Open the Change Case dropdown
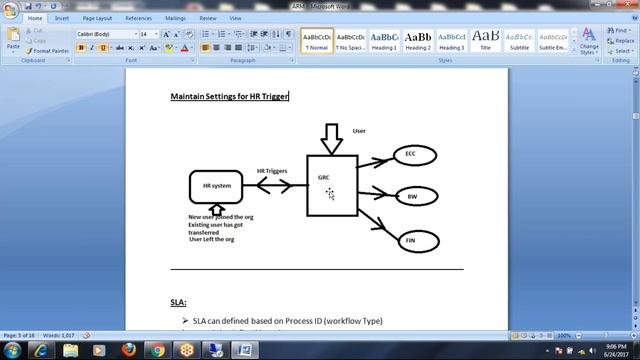This screenshot has height=360, width=640. [x=154, y=48]
